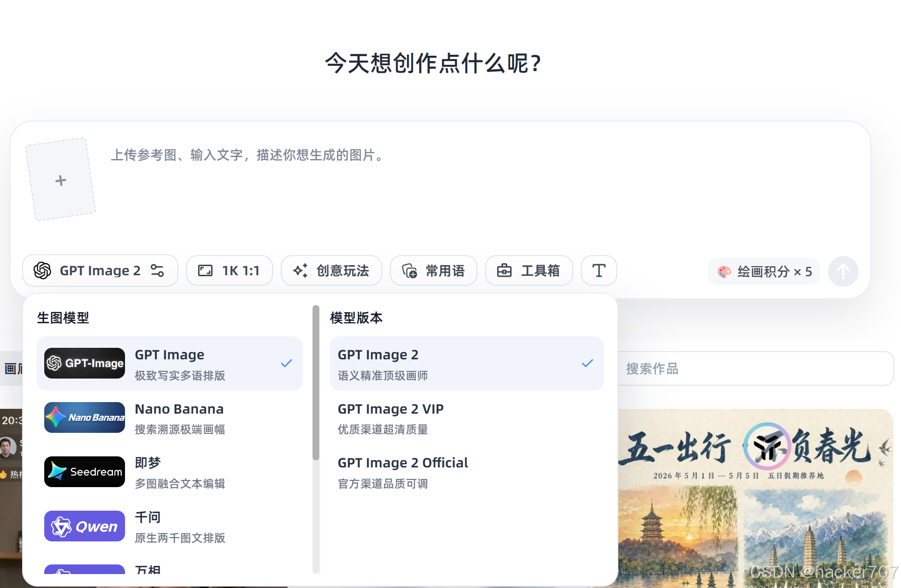This screenshot has height=588, width=901.
Task: Click the checkmark next to GPT Image 2 version
Action: pyautogui.click(x=588, y=363)
